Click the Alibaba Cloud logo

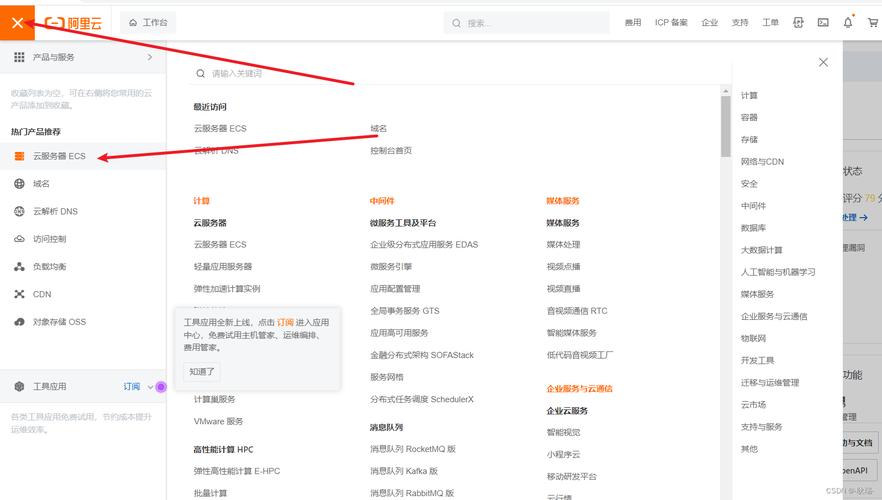pyautogui.click(x=73, y=23)
